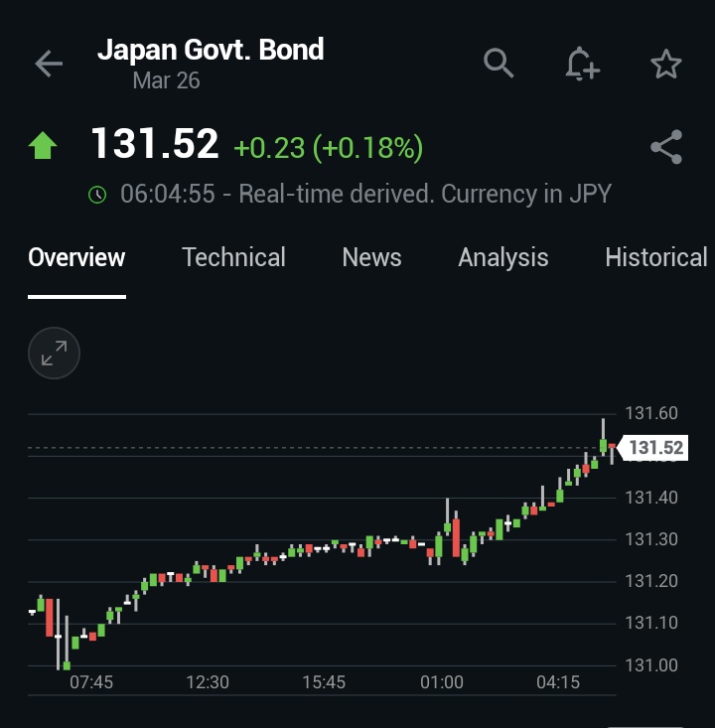
Task: Switch to the Technical tab
Action: [233, 257]
